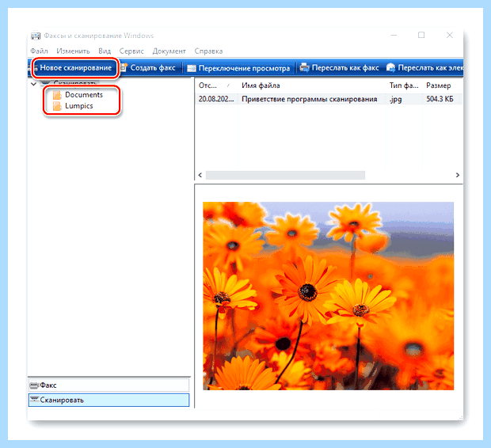Maximize the Fax and Scan window
Screen dimensions: 491x448
421,36
